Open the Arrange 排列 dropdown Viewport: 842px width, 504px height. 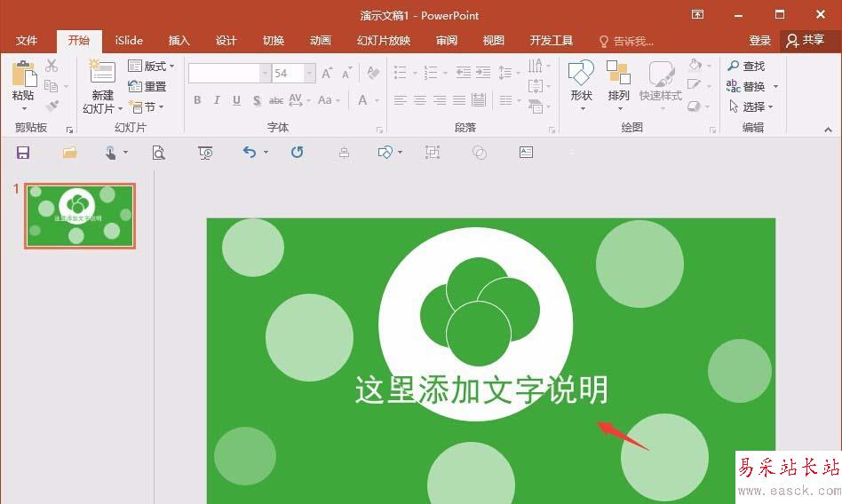(618, 85)
